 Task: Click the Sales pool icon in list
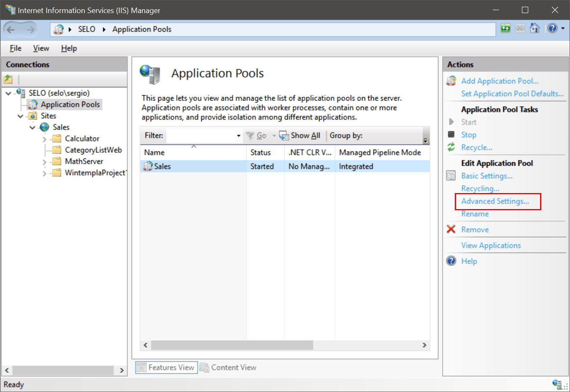[148, 166]
